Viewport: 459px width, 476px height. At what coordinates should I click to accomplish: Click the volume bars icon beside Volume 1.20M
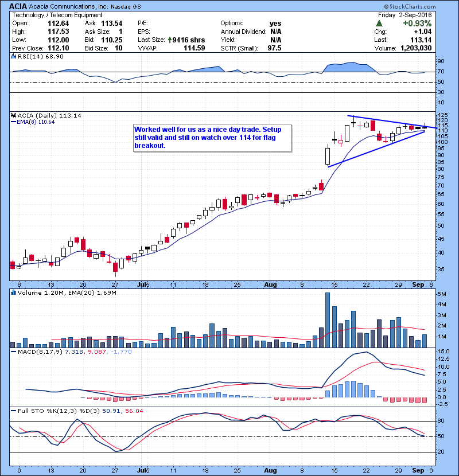[x=13, y=292]
